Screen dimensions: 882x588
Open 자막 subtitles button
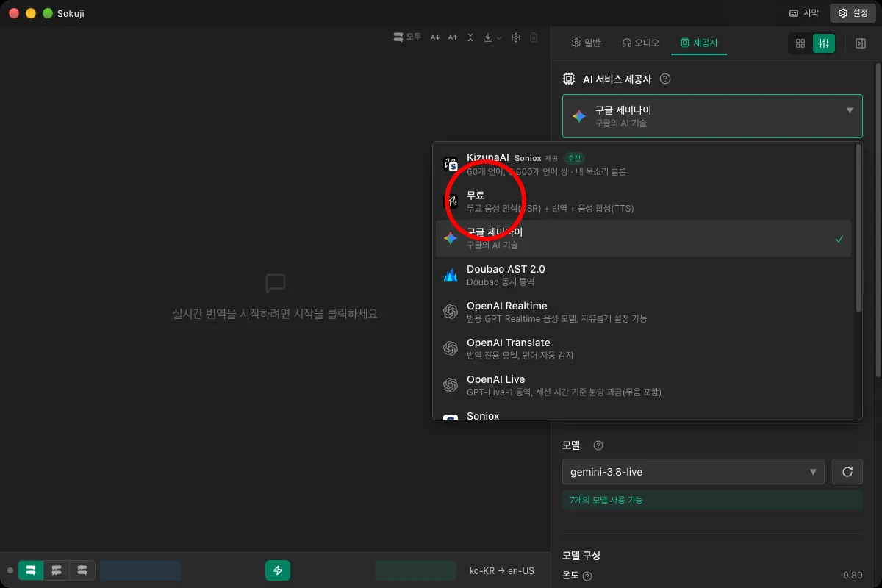coord(803,13)
